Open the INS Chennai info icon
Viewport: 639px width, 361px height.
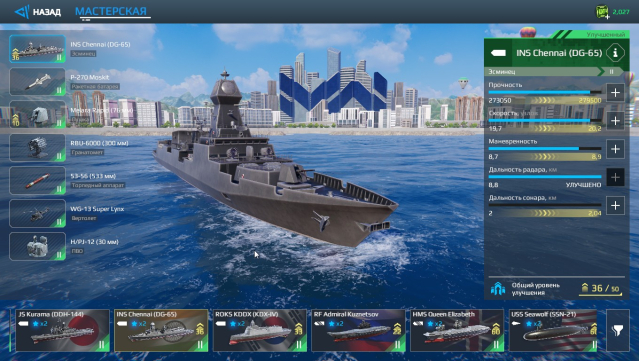[615, 53]
